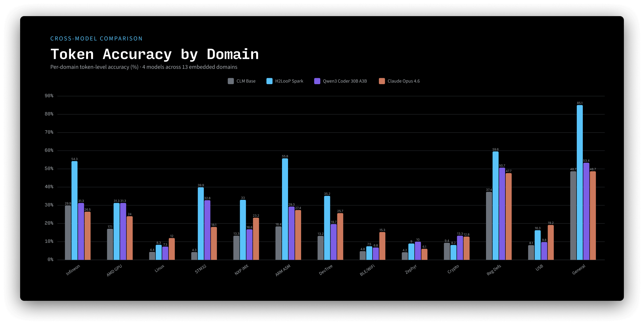
Task: Click the CROSS-MODEL COMPARISON heading
Action: click(x=96, y=39)
